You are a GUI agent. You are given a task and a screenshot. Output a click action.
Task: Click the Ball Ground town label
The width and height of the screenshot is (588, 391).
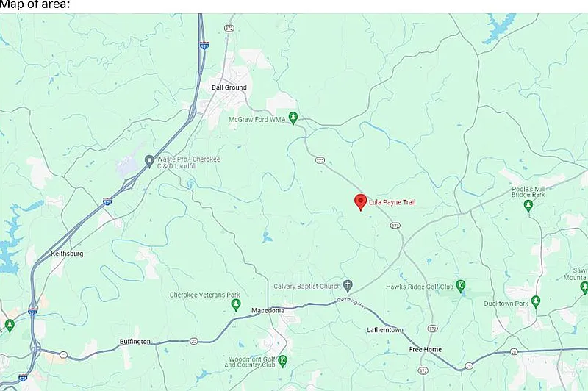coord(229,87)
